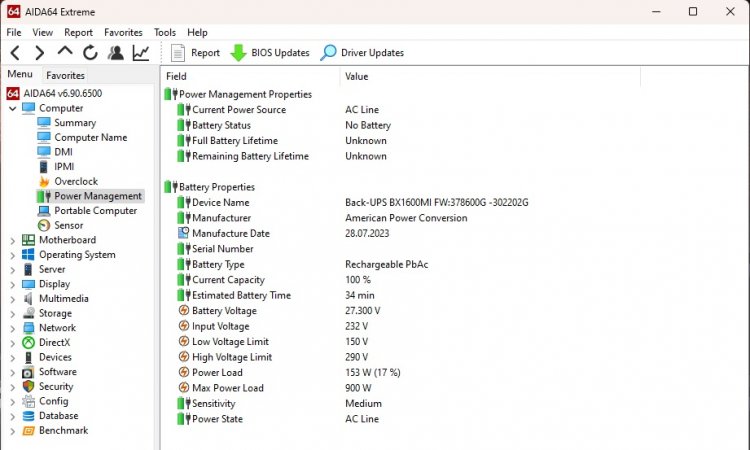Image resolution: width=750 pixels, height=450 pixels.
Task: Open the Help menu
Action: (x=197, y=33)
